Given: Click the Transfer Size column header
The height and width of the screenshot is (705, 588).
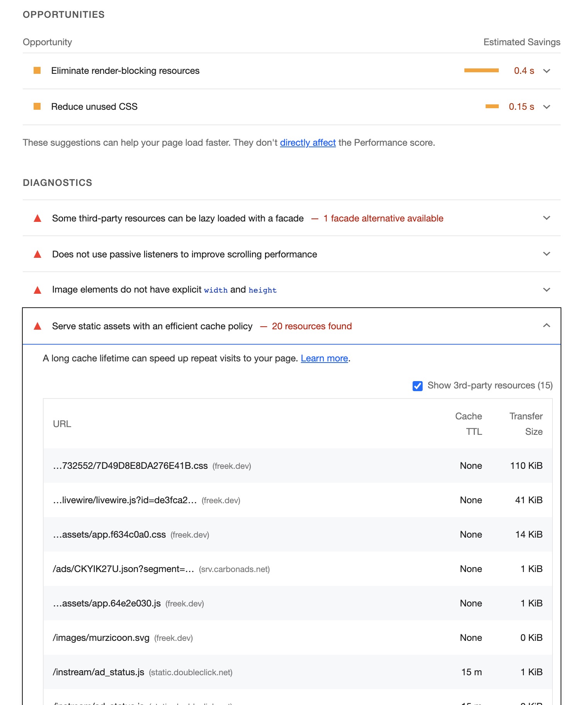Looking at the screenshot, I should coord(526,424).
